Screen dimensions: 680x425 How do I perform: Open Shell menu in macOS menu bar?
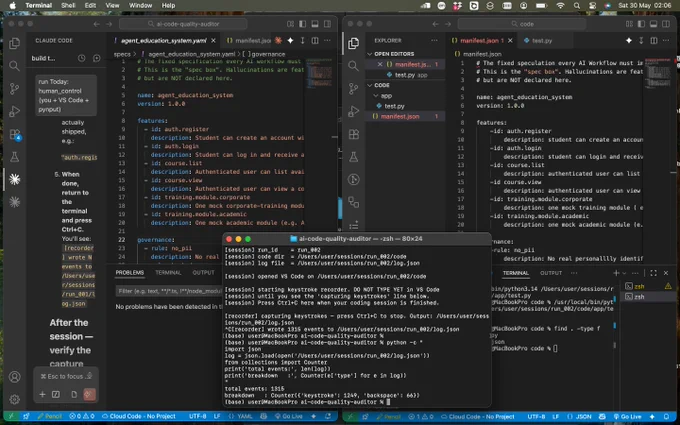(x=68, y=5)
